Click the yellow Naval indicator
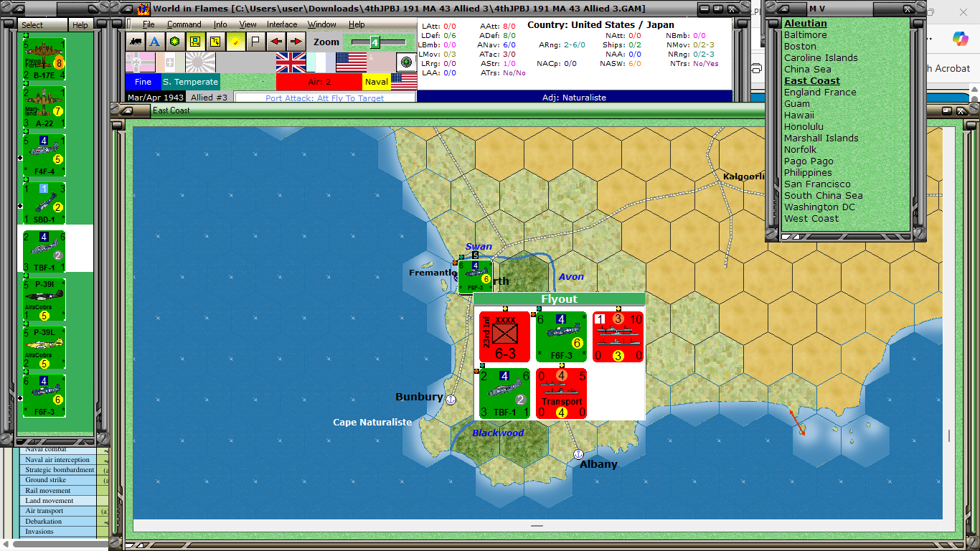Image resolution: width=980 pixels, height=551 pixels. (377, 82)
